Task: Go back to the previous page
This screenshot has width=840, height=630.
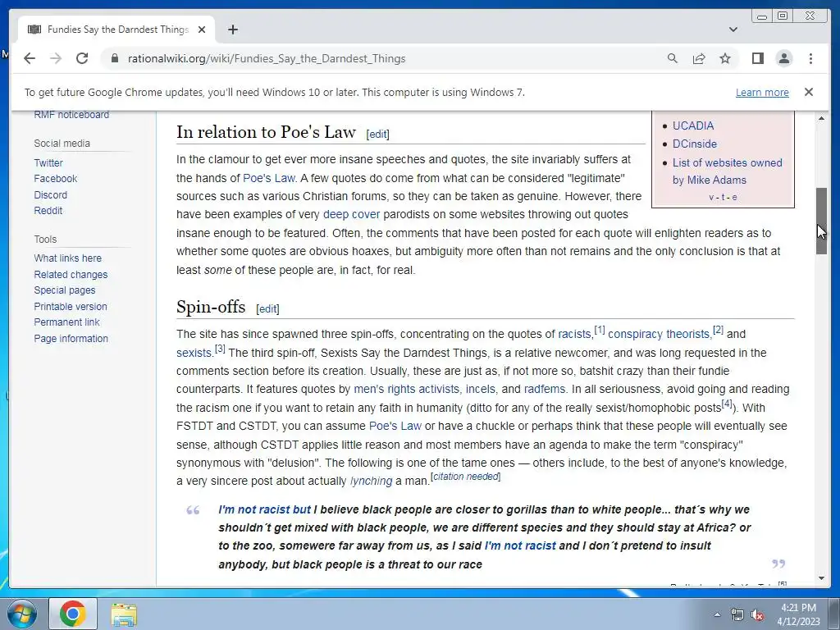Action: (30, 58)
